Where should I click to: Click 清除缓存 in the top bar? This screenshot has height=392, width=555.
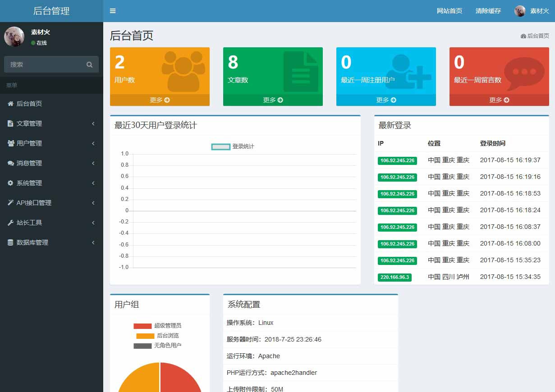(488, 11)
